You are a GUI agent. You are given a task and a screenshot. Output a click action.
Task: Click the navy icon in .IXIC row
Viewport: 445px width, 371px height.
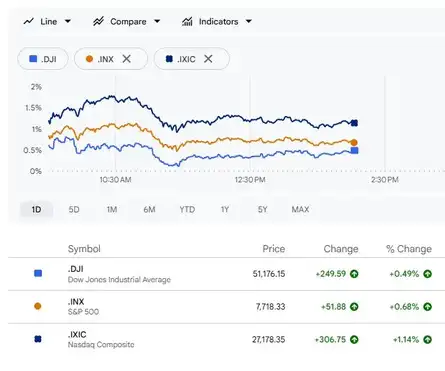pos(38,339)
